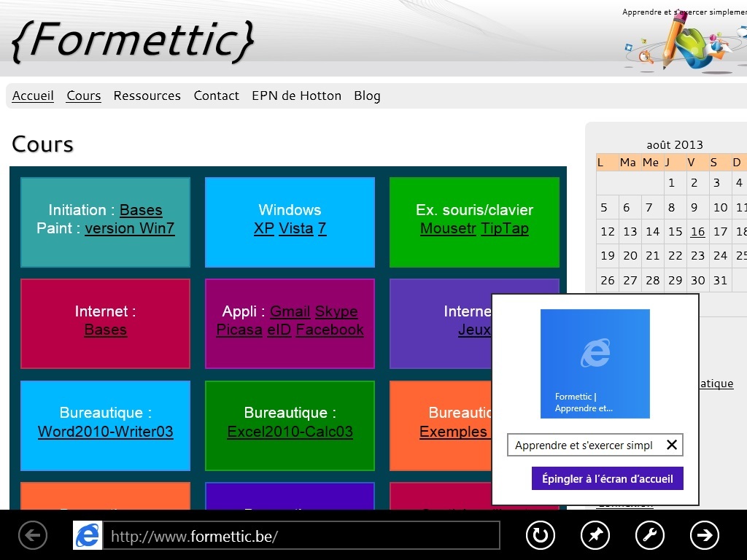Viewport: 747px width, 560px height.
Task: Click day 13 in the calendar
Action: (630, 232)
